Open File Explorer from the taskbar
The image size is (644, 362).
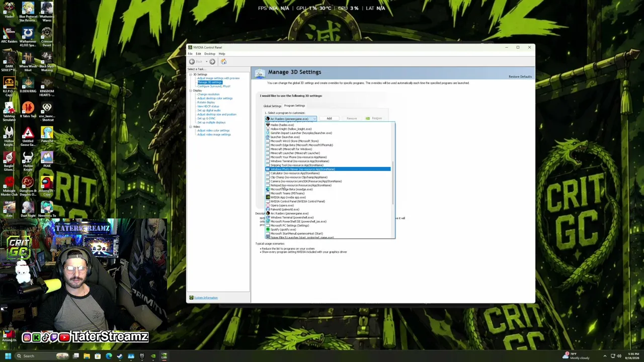87,356
